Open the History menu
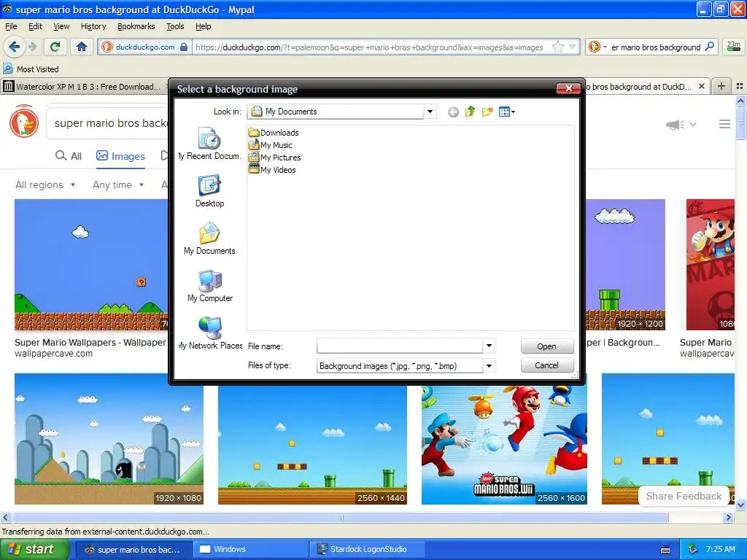This screenshot has width=747, height=560. tap(93, 26)
